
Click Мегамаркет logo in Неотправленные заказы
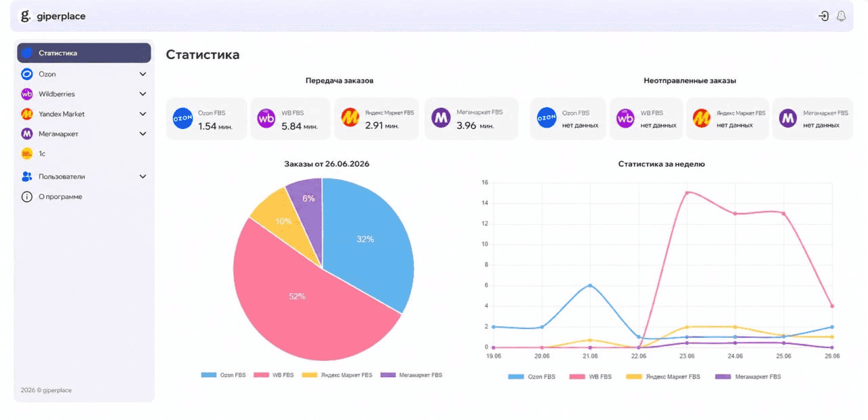[x=788, y=118]
